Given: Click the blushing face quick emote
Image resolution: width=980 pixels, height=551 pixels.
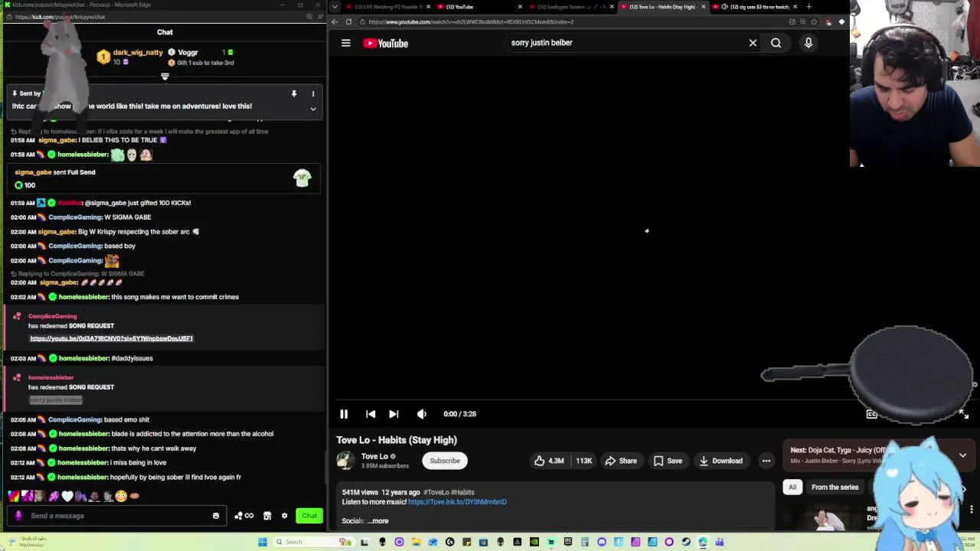Looking at the screenshot, I should 121,496.
